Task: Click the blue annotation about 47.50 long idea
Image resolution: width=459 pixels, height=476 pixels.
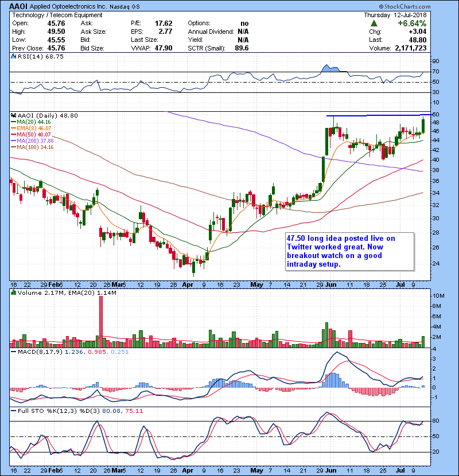Action: 349,251
